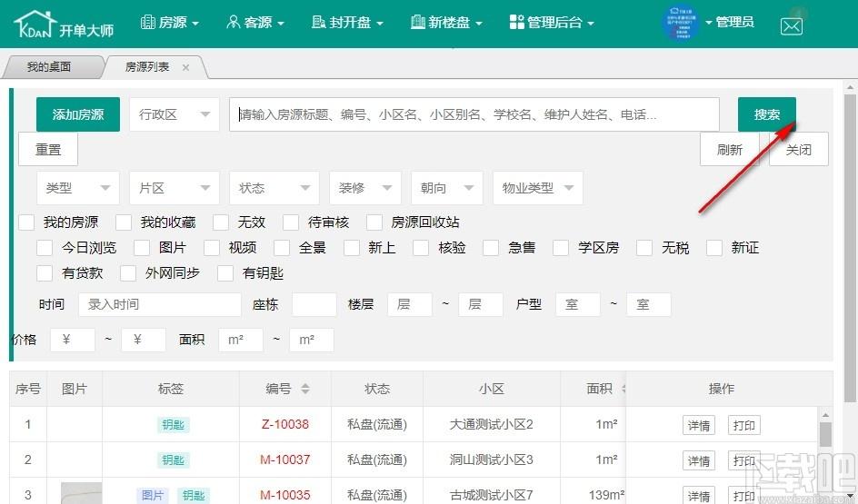Enable the 新上 checkbox
Viewport: 858px width, 504px height.
pyautogui.click(x=352, y=248)
